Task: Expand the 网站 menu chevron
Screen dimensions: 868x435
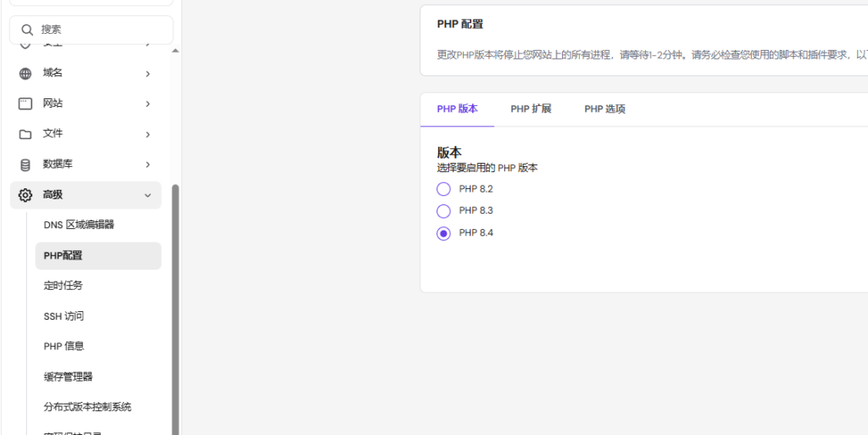Action: [x=147, y=103]
